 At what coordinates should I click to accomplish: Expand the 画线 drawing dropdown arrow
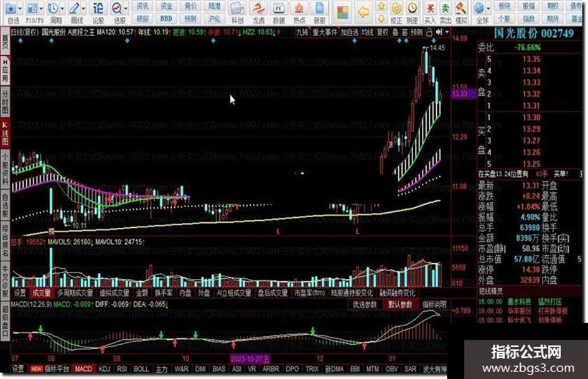click(x=83, y=9)
